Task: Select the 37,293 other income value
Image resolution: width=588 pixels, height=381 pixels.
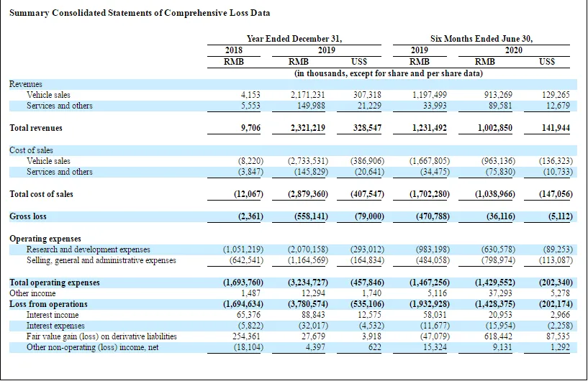Action: pyautogui.click(x=500, y=293)
